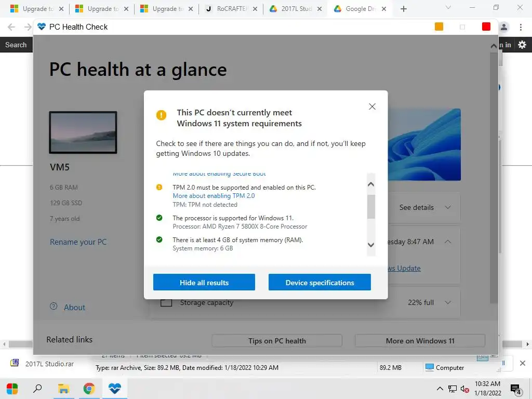
Task: Close the RoCRAFTER tab
Action: coord(255,9)
